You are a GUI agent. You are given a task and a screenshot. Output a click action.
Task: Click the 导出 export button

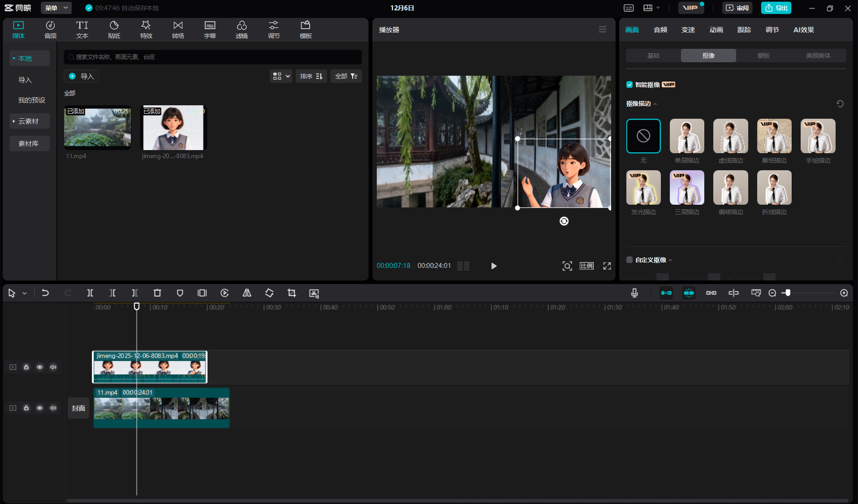[776, 8]
